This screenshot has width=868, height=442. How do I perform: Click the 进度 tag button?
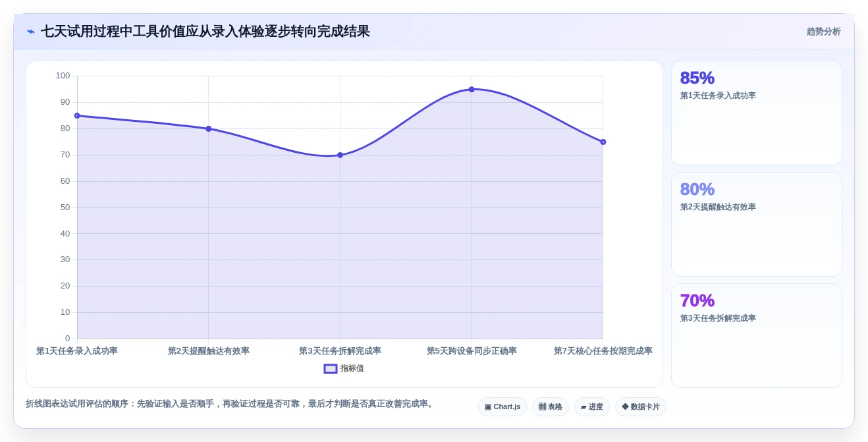tap(592, 407)
